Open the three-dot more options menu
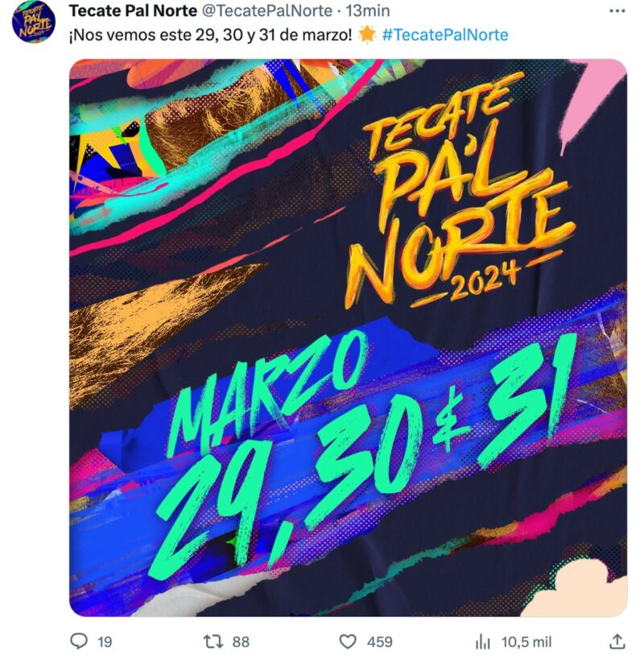The height and width of the screenshot is (659, 644). pyautogui.click(x=617, y=11)
